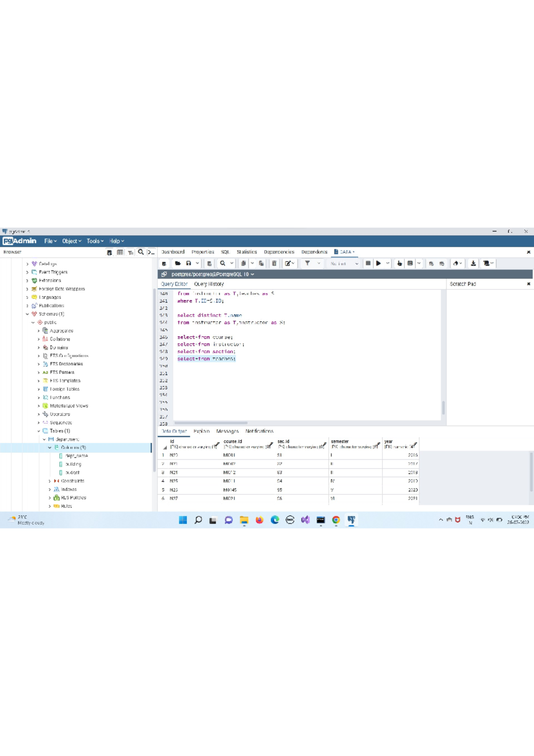534x756 pixels.
Task: Expand the Constraints tree node
Action: 49,481
